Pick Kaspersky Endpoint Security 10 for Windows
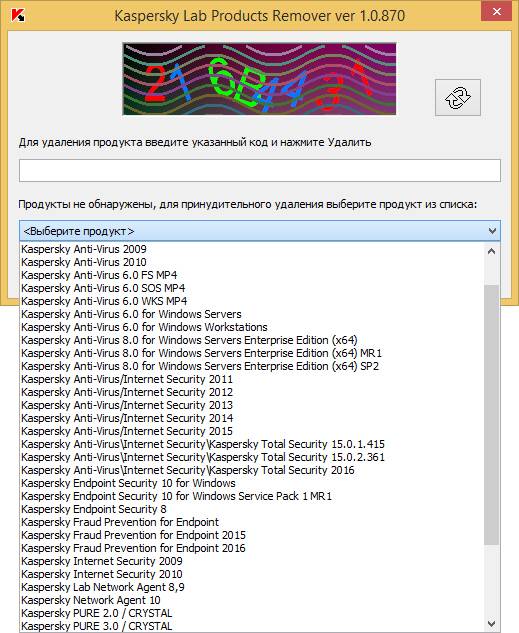Viewport: 519px width, 633px height. coord(252,483)
